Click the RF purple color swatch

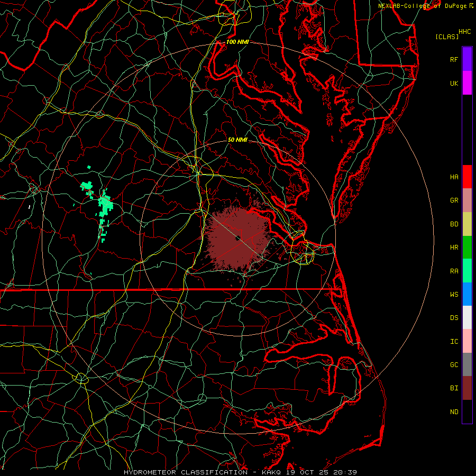pyautogui.click(x=467, y=59)
